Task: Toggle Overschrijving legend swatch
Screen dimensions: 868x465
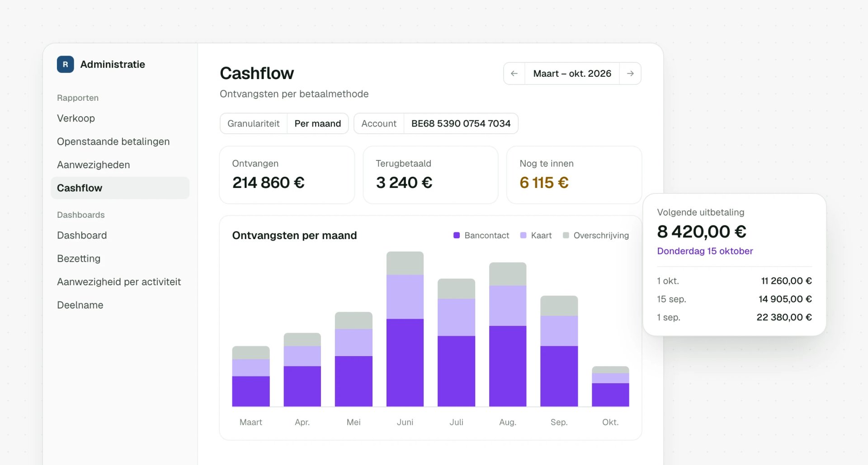Action: pyautogui.click(x=566, y=235)
